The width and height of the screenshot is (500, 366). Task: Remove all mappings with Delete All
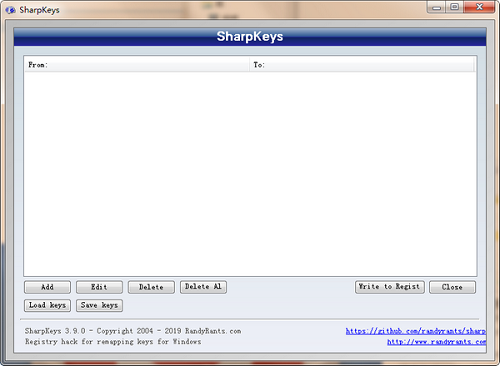[203, 287]
